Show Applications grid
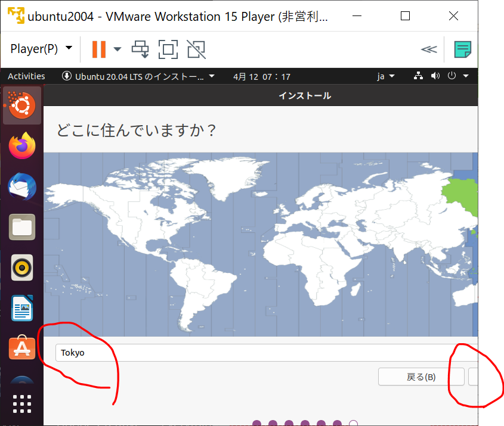This screenshot has height=426, width=504. coord(22,404)
